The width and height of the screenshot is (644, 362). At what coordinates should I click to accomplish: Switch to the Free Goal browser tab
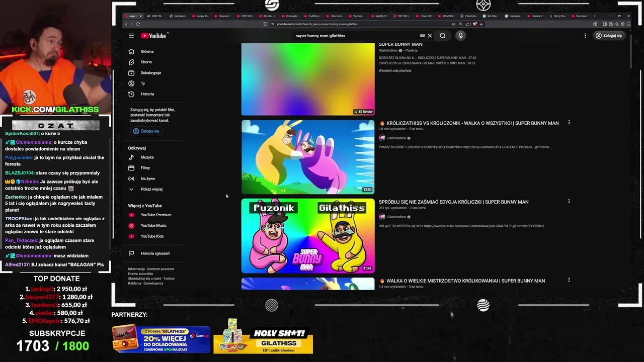pos(580,16)
